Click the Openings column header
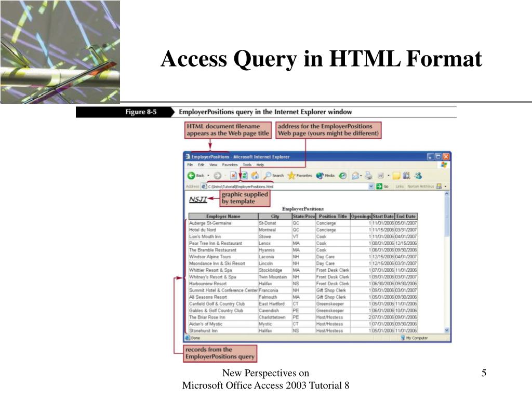This screenshot has height=399, width=532. tap(361, 216)
